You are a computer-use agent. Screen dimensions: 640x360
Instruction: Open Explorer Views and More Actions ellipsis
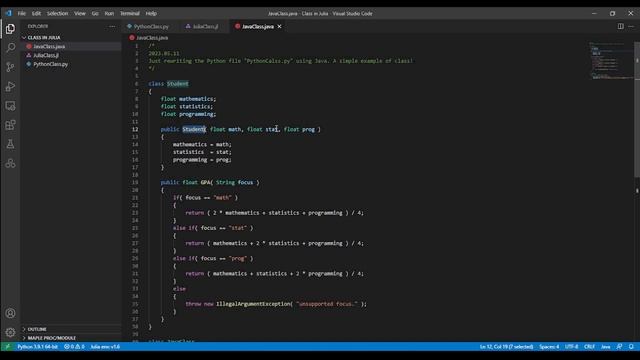tap(112, 26)
